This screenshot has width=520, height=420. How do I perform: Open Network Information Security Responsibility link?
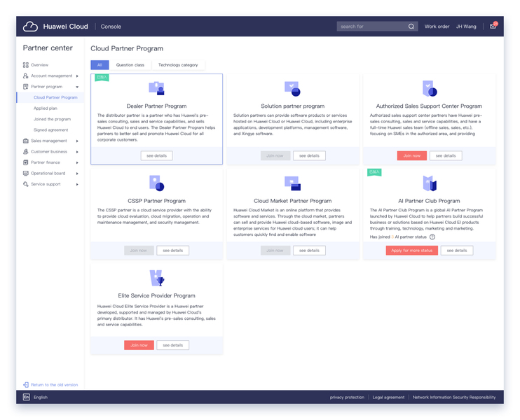(x=454, y=397)
